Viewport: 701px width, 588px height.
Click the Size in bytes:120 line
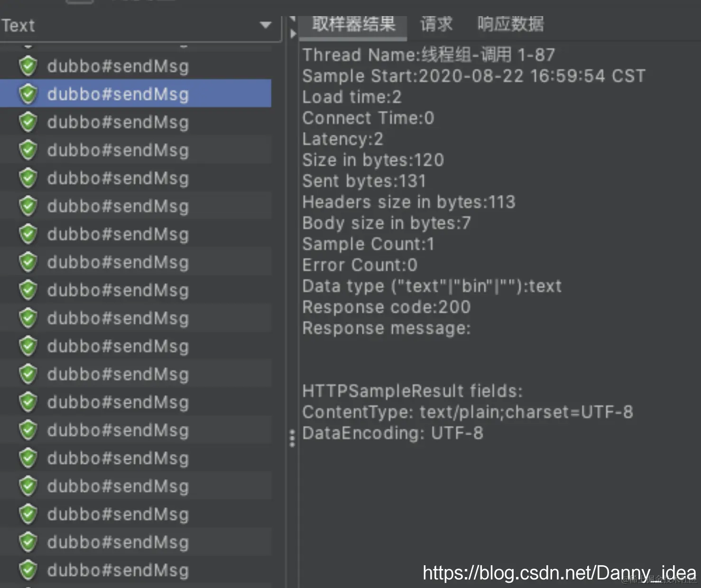(x=373, y=160)
